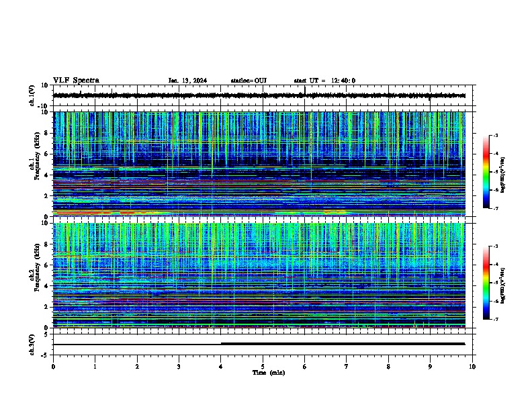This screenshot has height=411, width=532.
Task: Click the ch.1 waveform trace panel
Action: [x=264, y=95]
